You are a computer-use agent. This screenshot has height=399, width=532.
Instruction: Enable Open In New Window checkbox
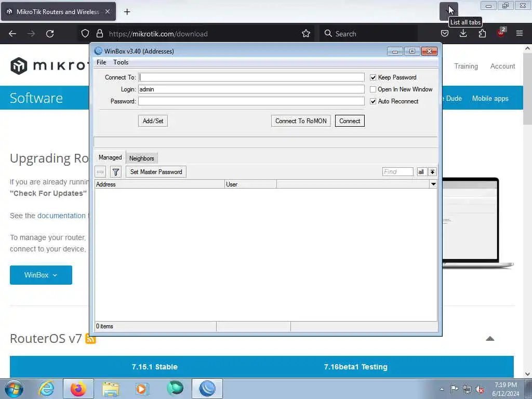coord(373,89)
